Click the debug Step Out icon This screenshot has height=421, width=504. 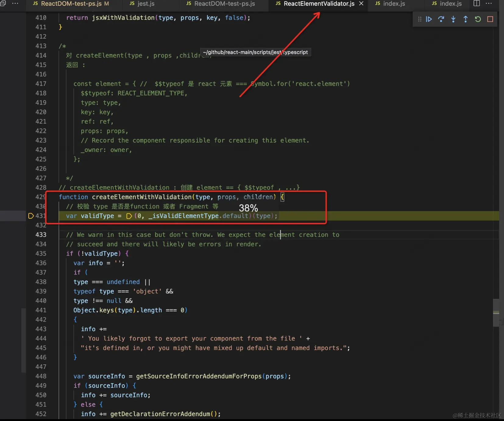coord(465,19)
